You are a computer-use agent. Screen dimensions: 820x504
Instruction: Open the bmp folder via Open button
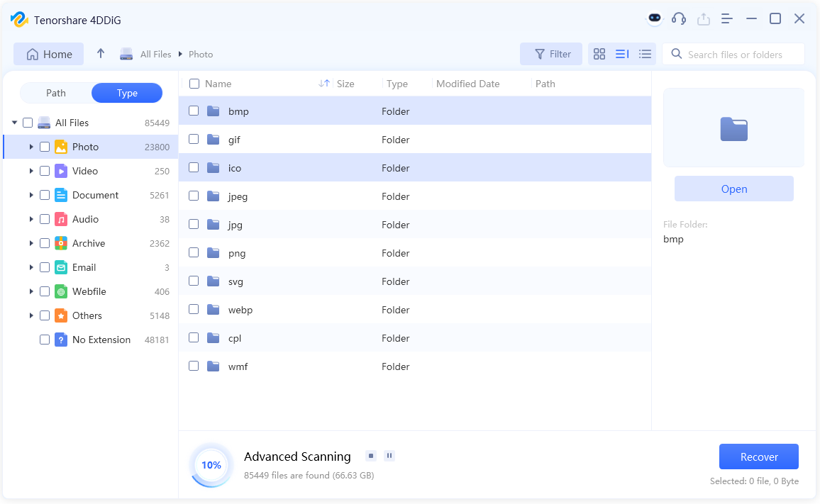point(733,189)
